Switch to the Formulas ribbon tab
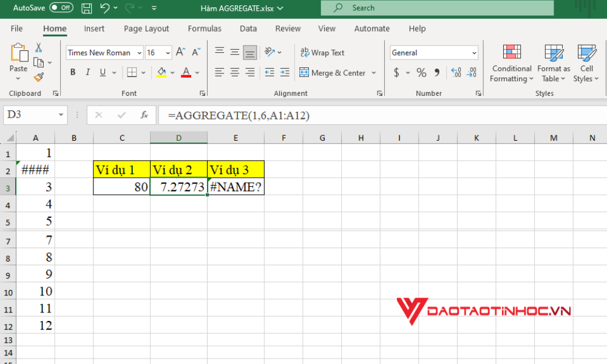Viewport: 607px width, 364px height. coord(204,29)
